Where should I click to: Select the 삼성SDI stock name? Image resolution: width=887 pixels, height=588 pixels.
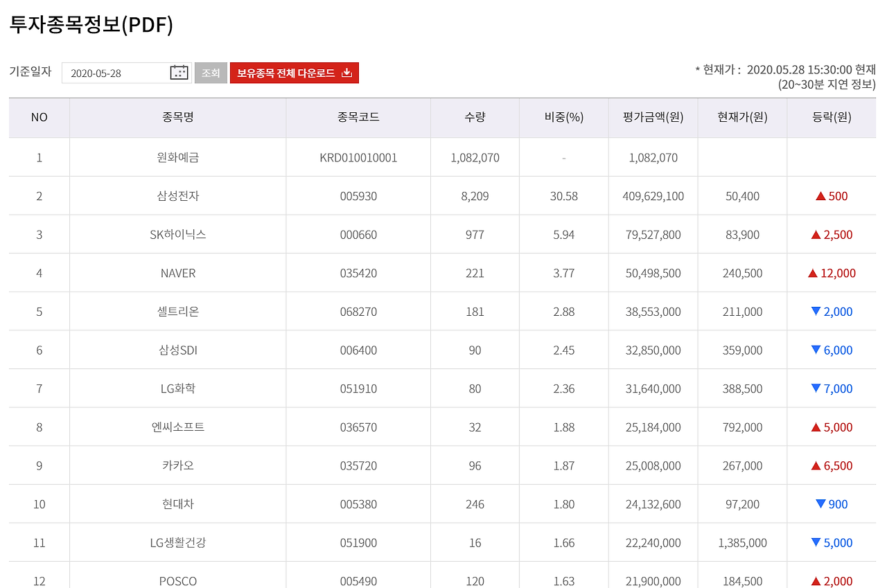(177, 350)
